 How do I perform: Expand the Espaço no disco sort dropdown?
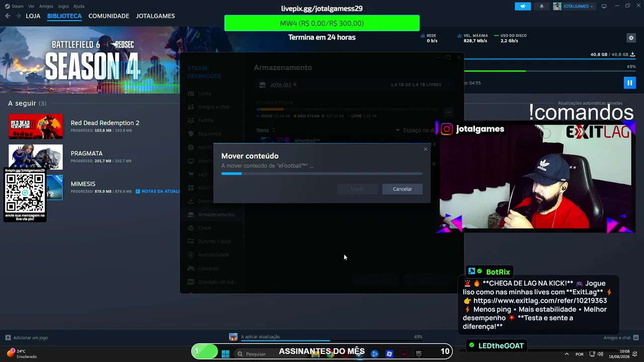tap(416, 130)
